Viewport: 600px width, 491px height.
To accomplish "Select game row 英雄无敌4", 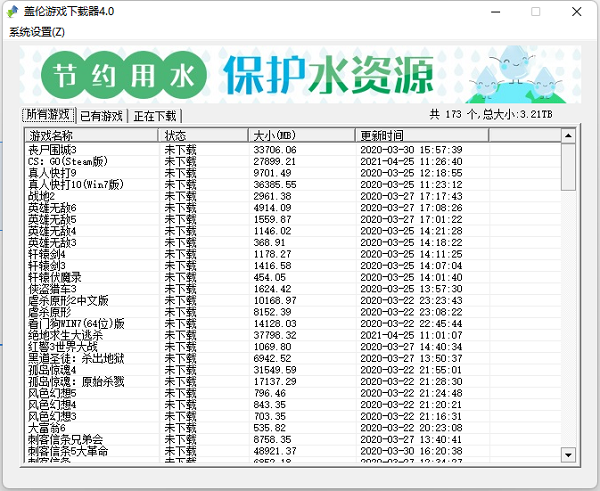I will click(x=293, y=231).
